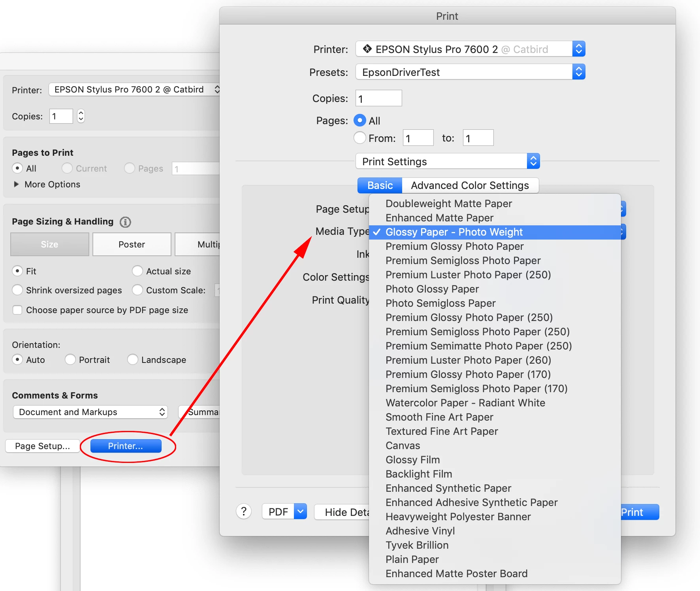Select the Poster tab button

[132, 244]
